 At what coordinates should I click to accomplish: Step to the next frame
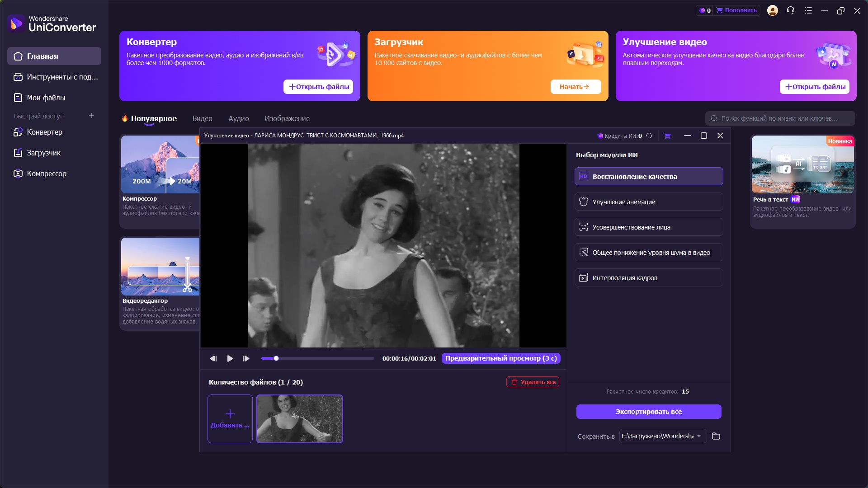[246, 358]
